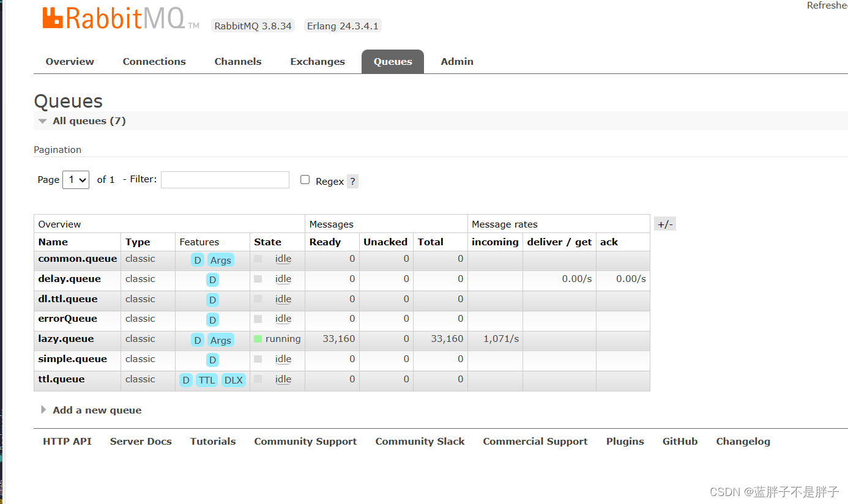
Task: Click the Erlang 24.3.4.1 version label
Action: pos(343,26)
